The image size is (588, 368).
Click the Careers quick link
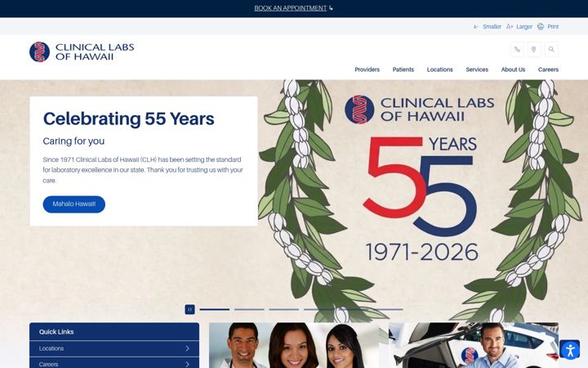[114, 363]
